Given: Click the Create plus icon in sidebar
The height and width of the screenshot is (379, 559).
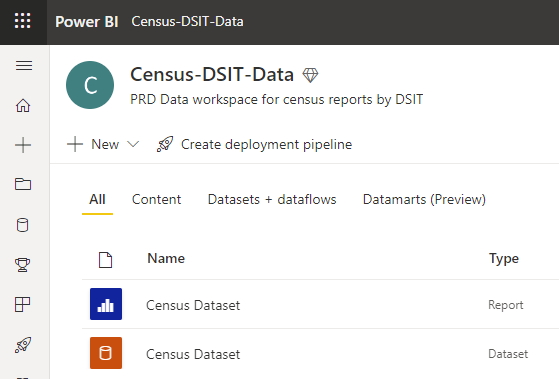Looking at the screenshot, I should click(x=23, y=145).
